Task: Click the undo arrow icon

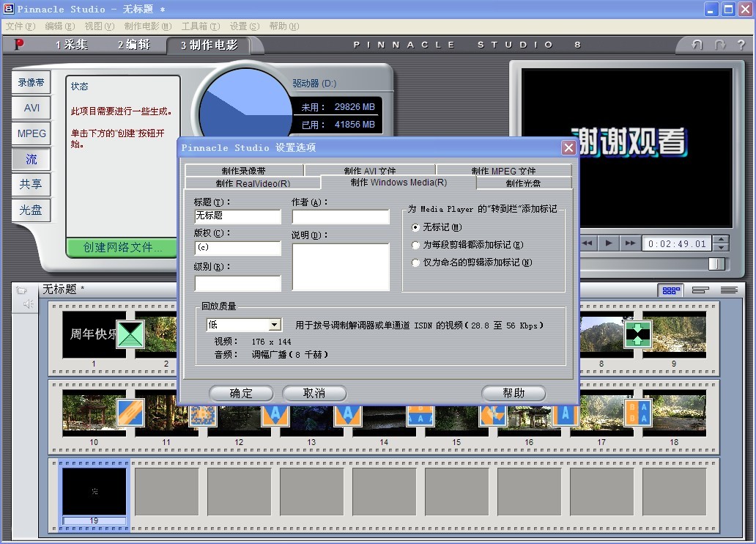Action: click(x=697, y=45)
